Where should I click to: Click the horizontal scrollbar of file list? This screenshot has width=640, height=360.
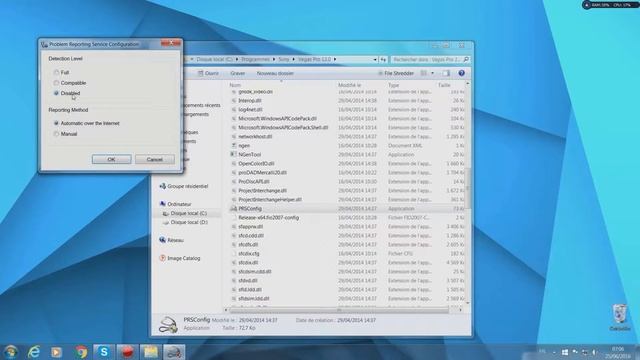[339, 310]
